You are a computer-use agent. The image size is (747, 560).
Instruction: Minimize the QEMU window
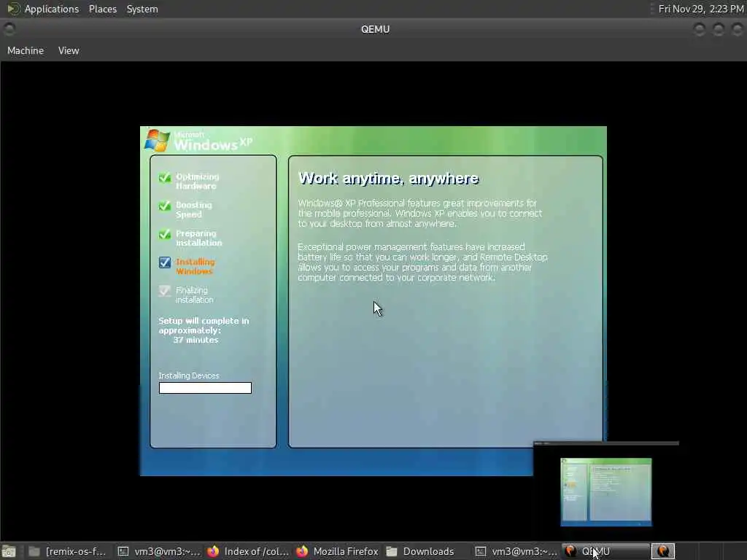click(x=700, y=29)
